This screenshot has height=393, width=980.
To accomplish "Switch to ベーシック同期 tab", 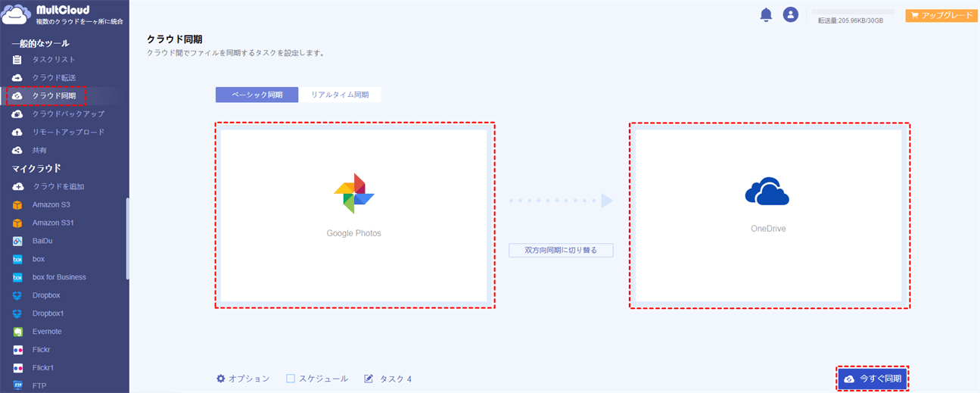I will [x=257, y=95].
